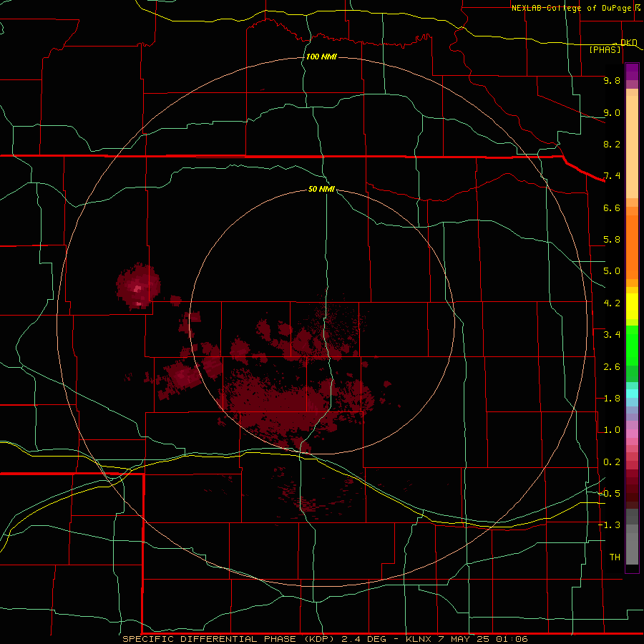Click the TH legend label
644x644 pixels.
615,557
